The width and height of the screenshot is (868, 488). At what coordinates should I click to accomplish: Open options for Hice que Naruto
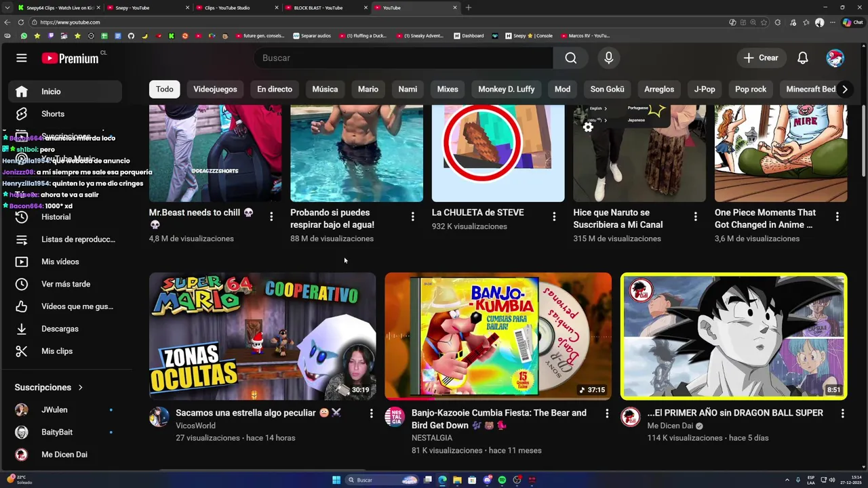tap(695, 216)
